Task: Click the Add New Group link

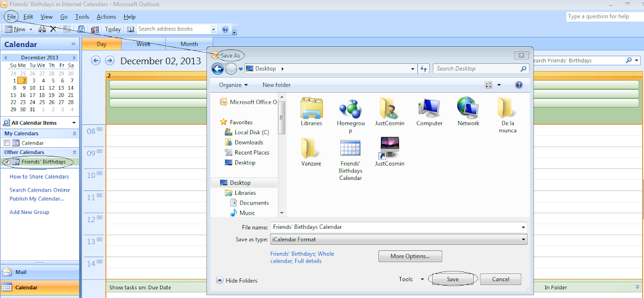Action: 29,212
